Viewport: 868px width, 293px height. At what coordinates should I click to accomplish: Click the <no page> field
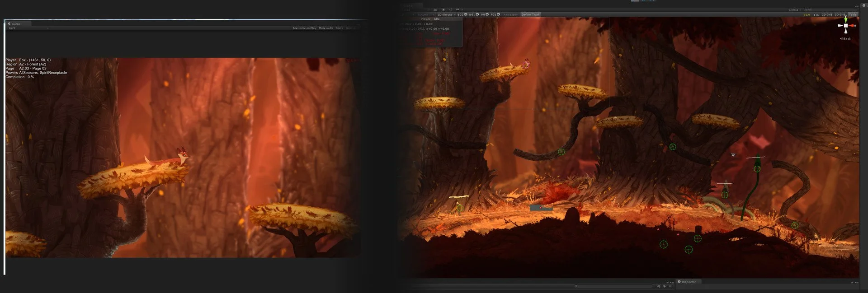point(510,14)
